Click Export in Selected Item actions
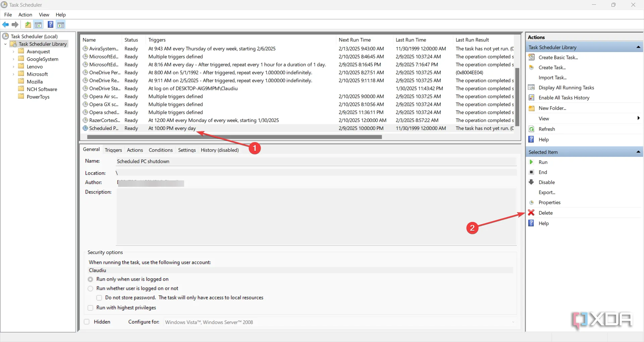Viewport: 644px width, 342px height. click(x=547, y=192)
